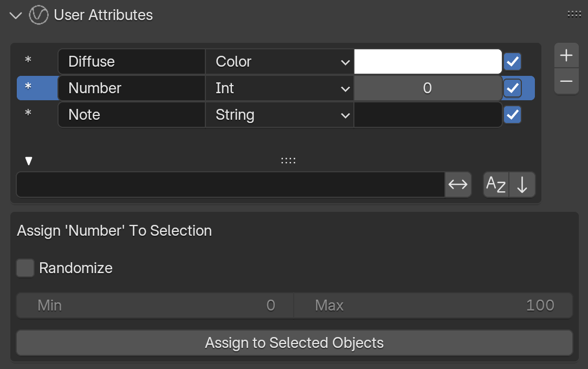Enable alphabetical AZ sorting icon
The height and width of the screenshot is (369, 588).
[x=496, y=184]
